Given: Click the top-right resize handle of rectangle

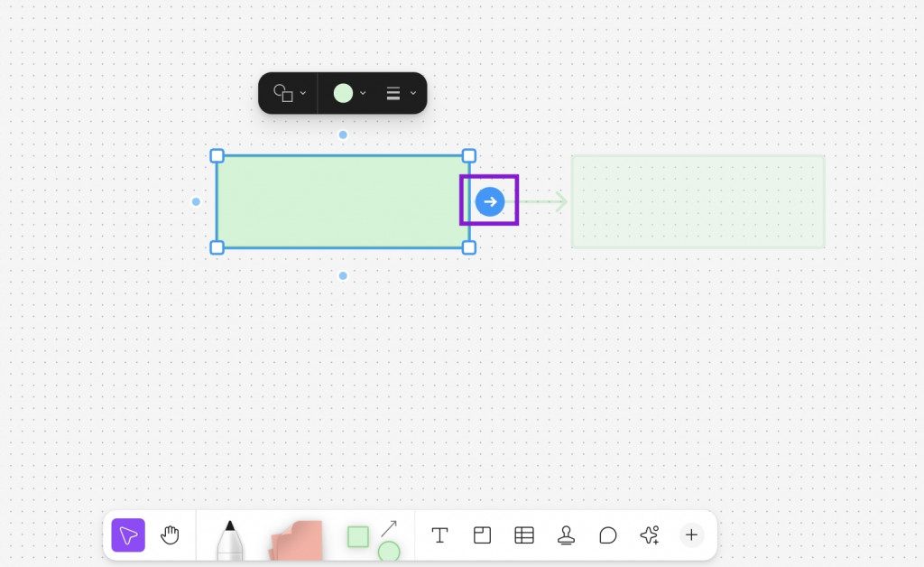Looking at the screenshot, I should click(468, 155).
